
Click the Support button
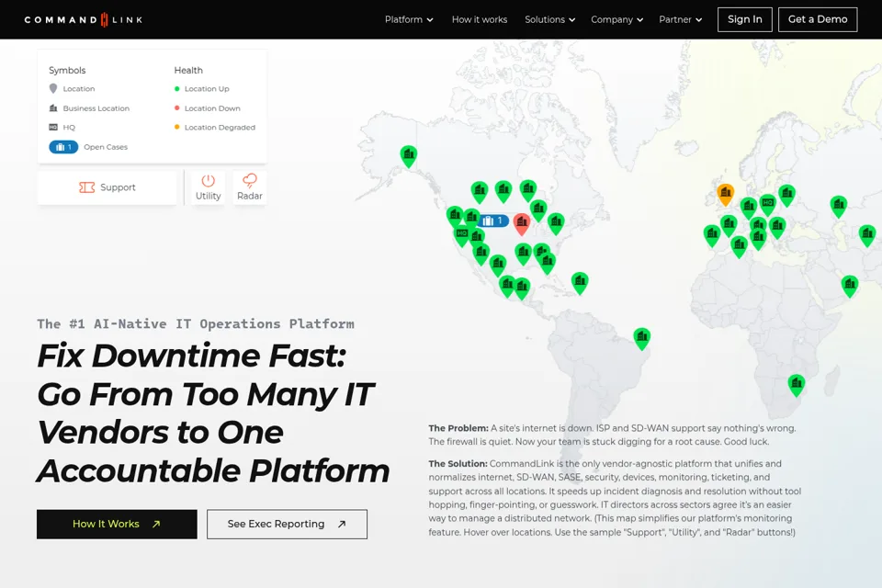107,187
